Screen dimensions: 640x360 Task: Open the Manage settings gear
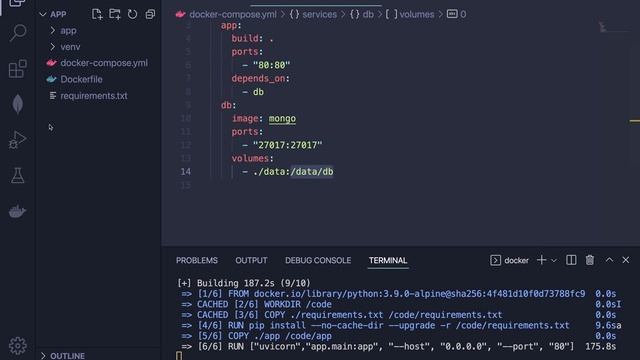(18, 346)
